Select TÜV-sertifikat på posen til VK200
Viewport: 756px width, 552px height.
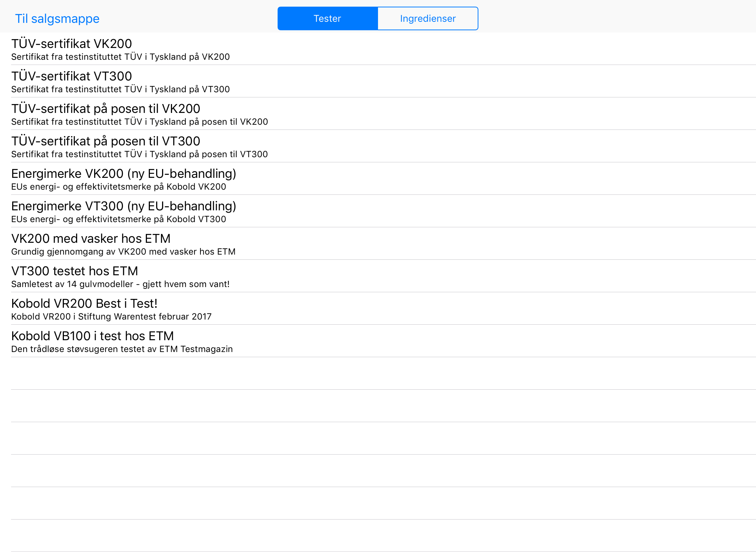(106, 109)
